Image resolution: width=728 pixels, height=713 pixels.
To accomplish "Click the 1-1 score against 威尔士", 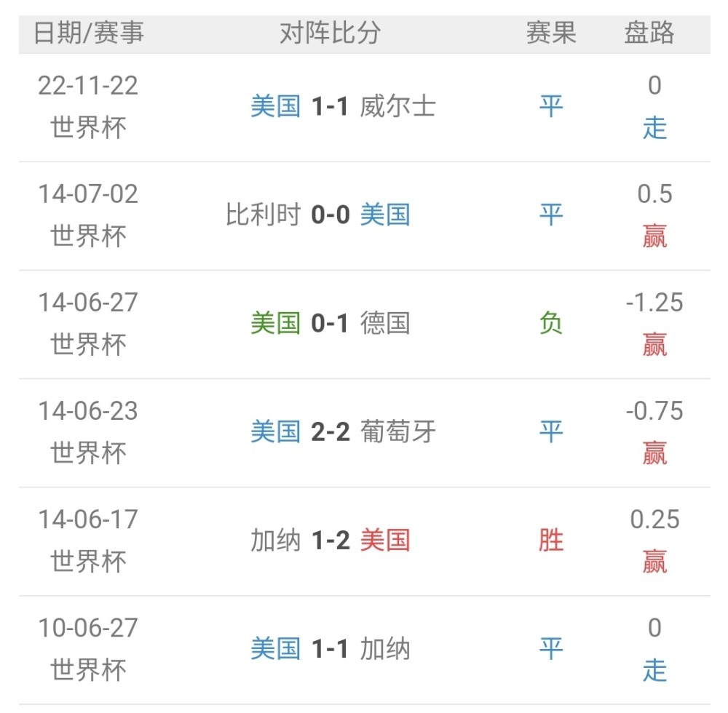I will click(331, 107).
